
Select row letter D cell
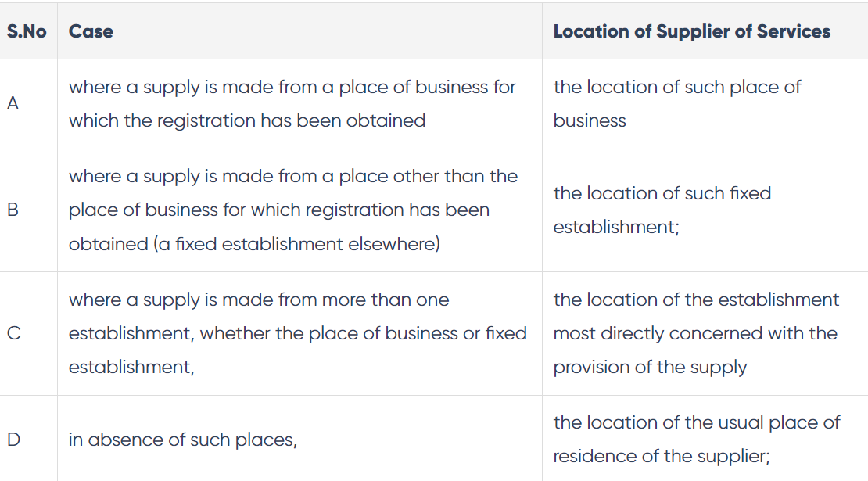[x=13, y=440]
